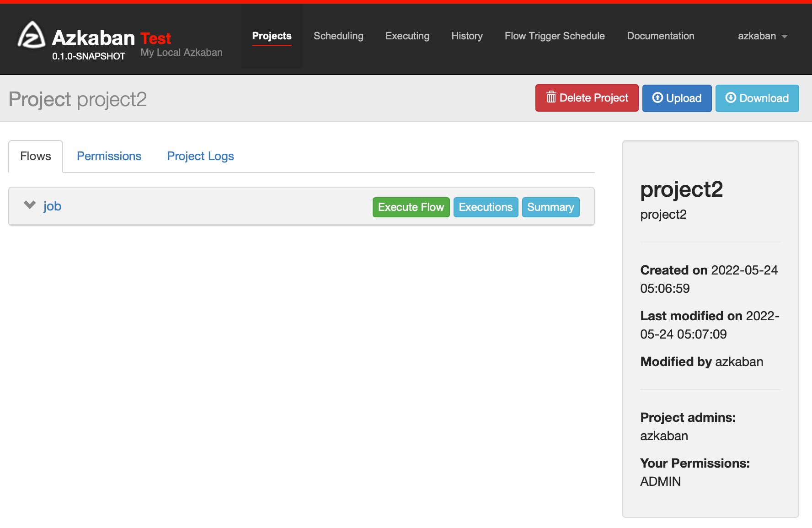Open Flow Trigger Schedule
Screen dimensions: 812x528
[x=555, y=36]
